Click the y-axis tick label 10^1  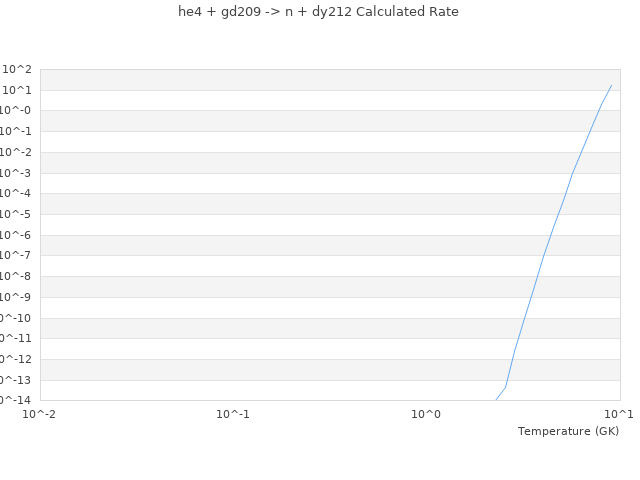(16, 90)
